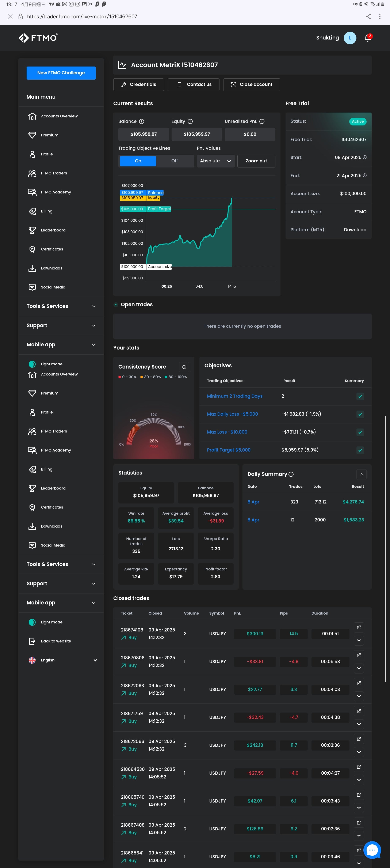Open Max Loss -$10,000 objective link
The width and height of the screenshot is (390, 868).
click(x=227, y=432)
